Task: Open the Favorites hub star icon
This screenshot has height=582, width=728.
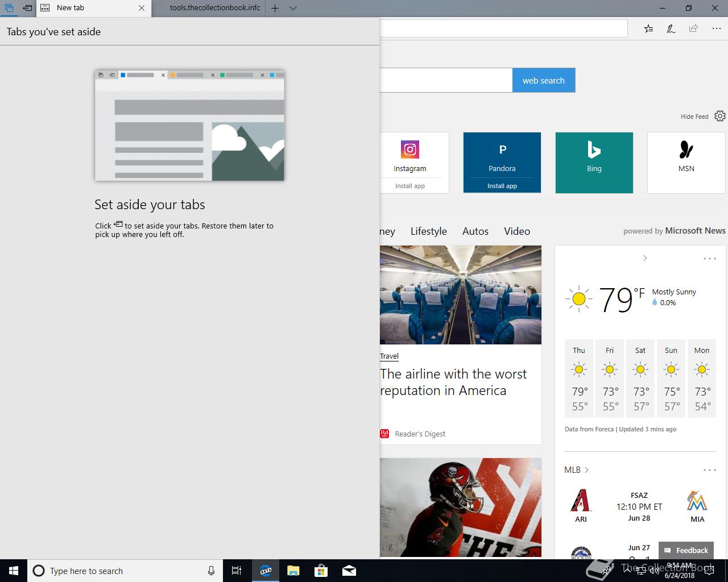Action: click(x=648, y=28)
